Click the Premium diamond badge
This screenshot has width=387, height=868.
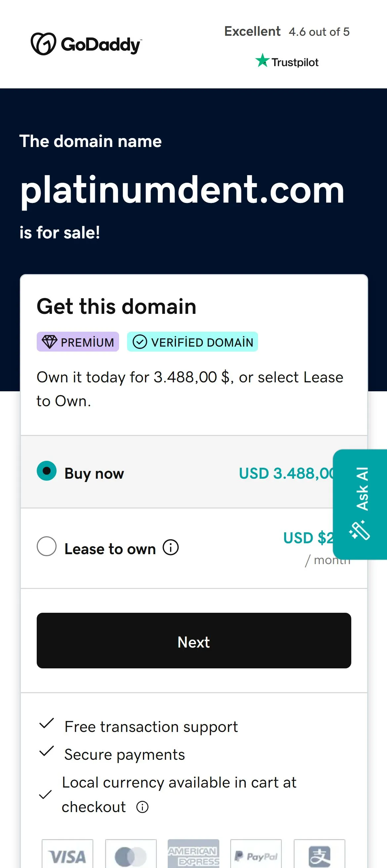(x=78, y=342)
